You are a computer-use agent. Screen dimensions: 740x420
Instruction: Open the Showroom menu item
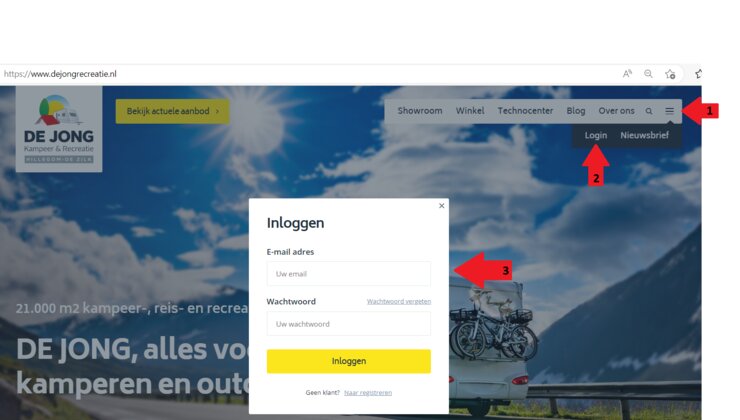[x=420, y=111]
